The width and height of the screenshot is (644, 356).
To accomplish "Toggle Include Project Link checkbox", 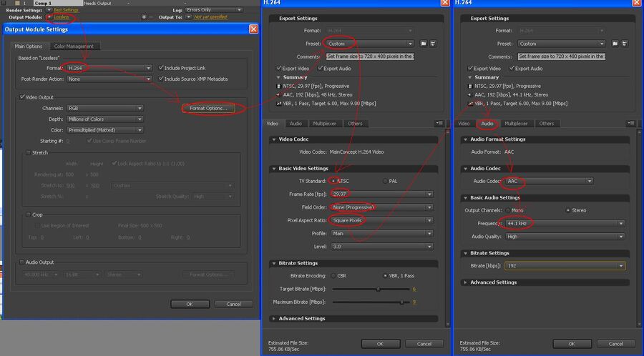I will click(x=160, y=68).
